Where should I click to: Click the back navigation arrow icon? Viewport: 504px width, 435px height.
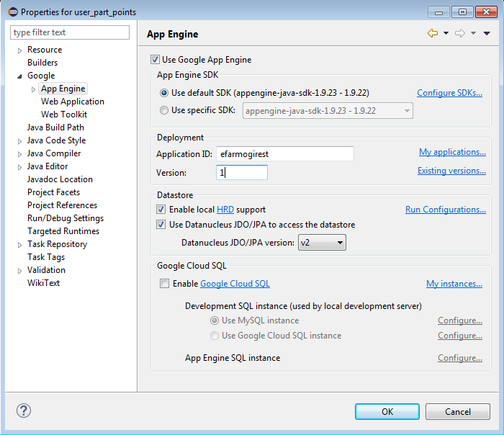(432, 33)
